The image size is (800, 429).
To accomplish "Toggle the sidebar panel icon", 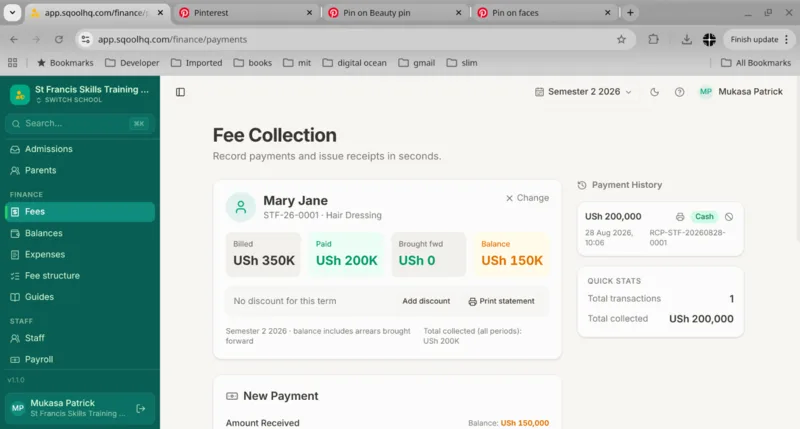I will (x=180, y=92).
